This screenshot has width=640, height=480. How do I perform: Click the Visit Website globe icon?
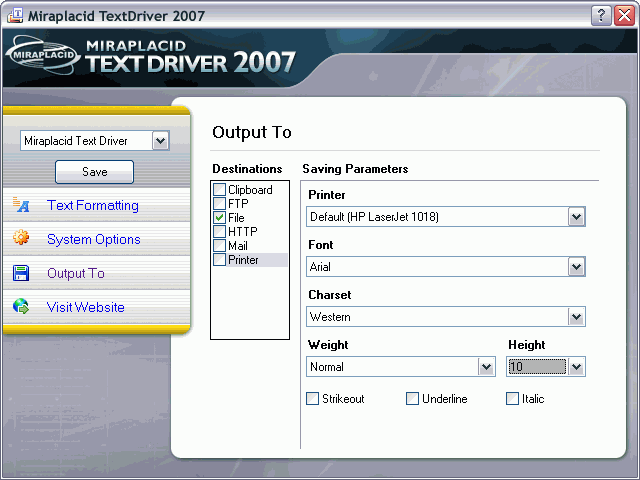point(21,306)
